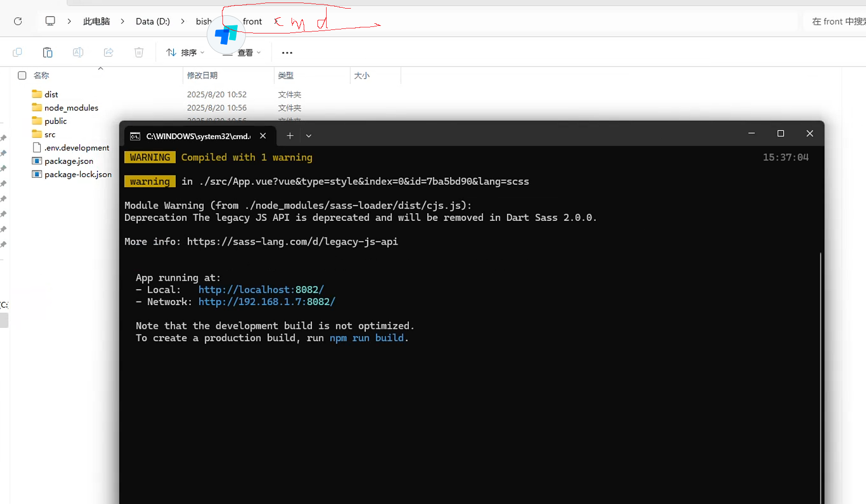The image size is (866, 504).
Task: Expand the chevron after Data (D:) breadcrumb
Action: (183, 21)
